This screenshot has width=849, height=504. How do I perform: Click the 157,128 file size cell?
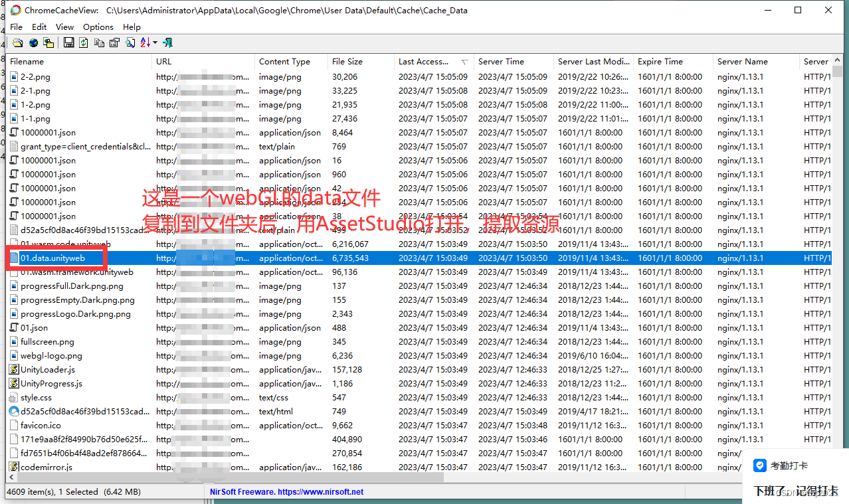coord(347,369)
